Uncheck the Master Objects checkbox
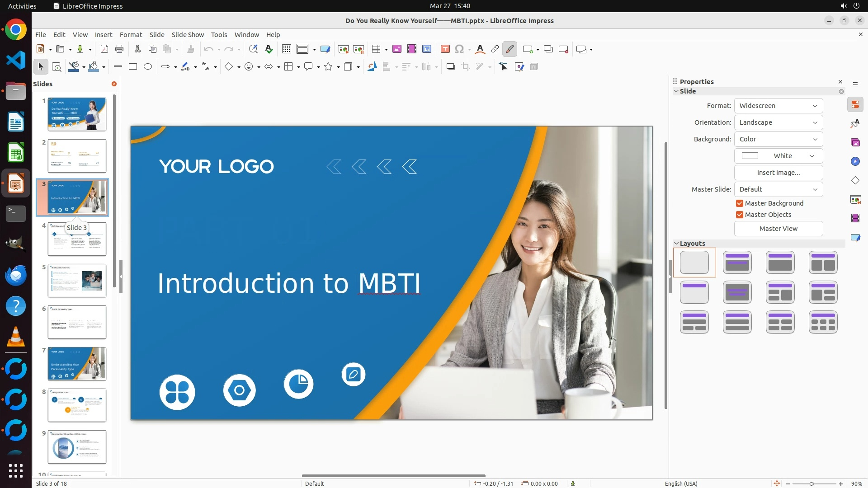Image resolution: width=868 pixels, height=488 pixels. 740,215
